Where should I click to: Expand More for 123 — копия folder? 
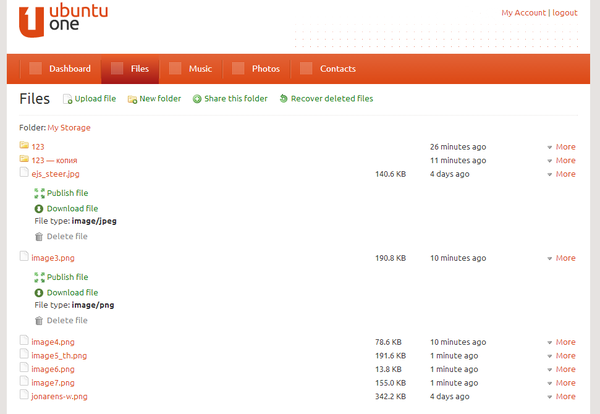pyautogui.click(x=561, y=161)
